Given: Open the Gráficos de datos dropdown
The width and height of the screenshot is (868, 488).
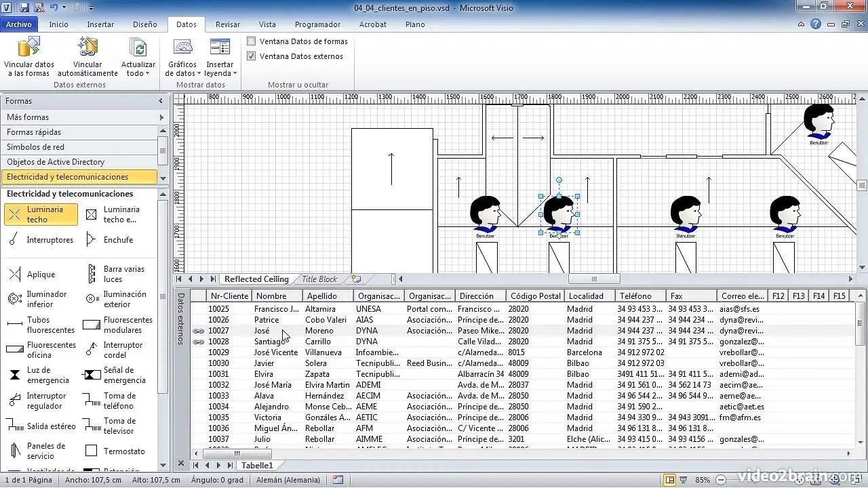Looking at the screenshot, I should [x=182, y=57].
